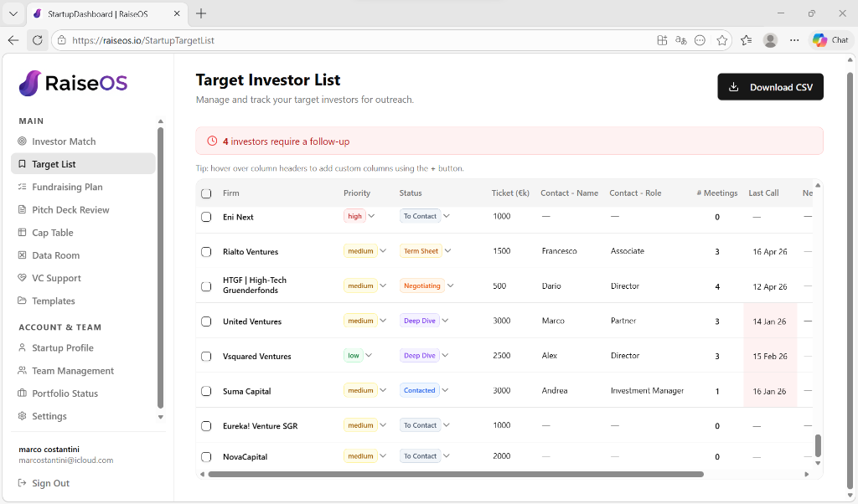Open the tab search chevron
Image resolution: width=858 pixels, height=504 pixels.
point(13,13)
